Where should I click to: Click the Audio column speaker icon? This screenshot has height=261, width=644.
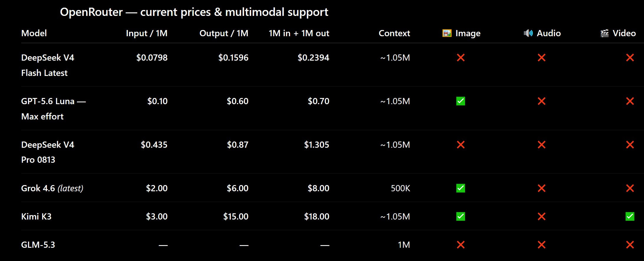click(x=528, y=33)
